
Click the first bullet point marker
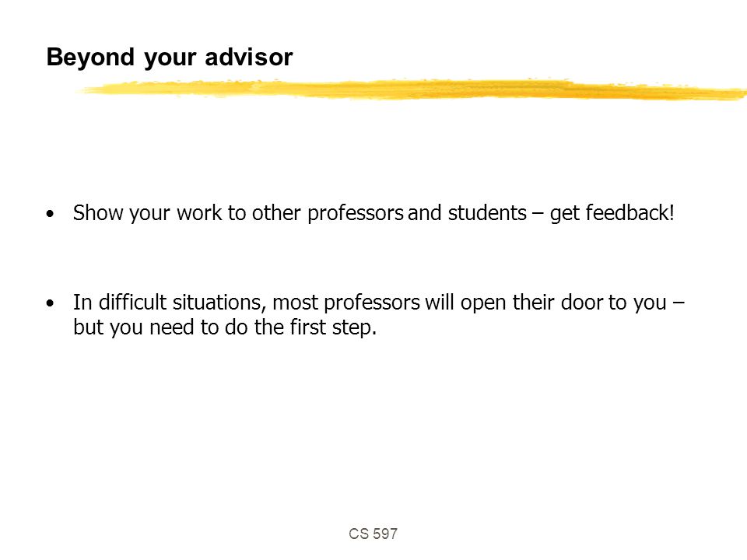coord(51,214)
